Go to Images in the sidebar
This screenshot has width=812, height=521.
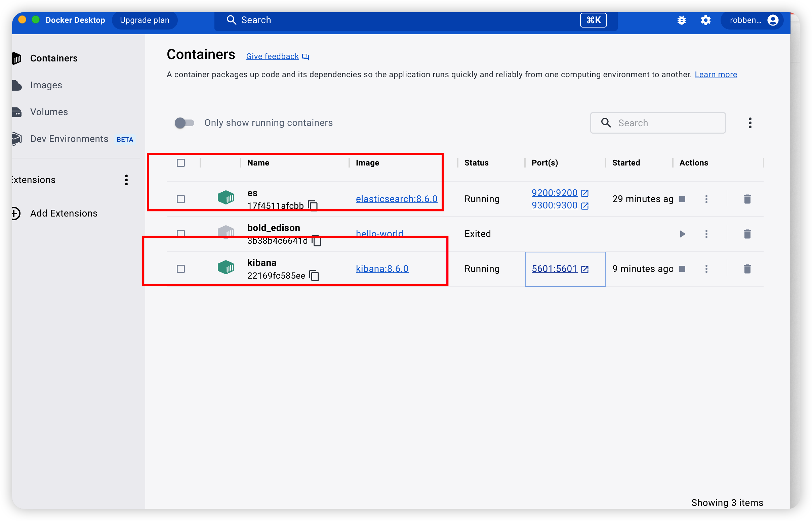[x=46, y=85]
